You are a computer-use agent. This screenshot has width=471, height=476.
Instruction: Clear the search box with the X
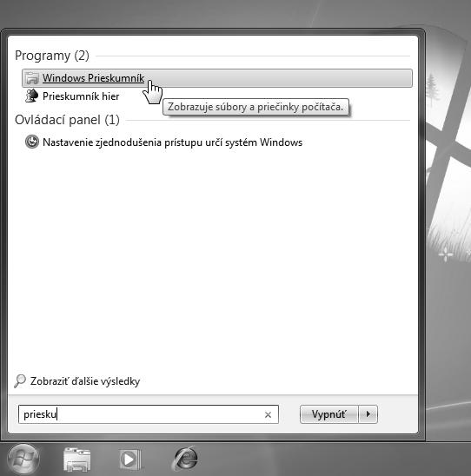268,414
